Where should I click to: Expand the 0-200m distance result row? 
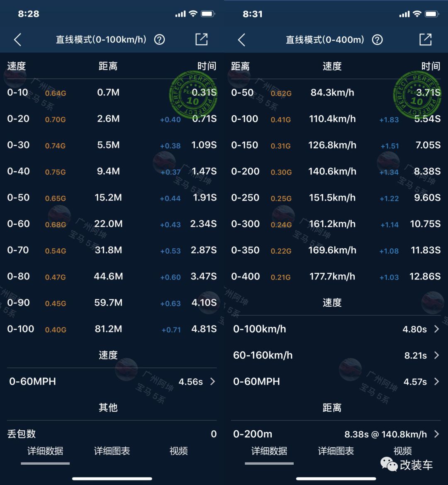(x=335, y=434)
